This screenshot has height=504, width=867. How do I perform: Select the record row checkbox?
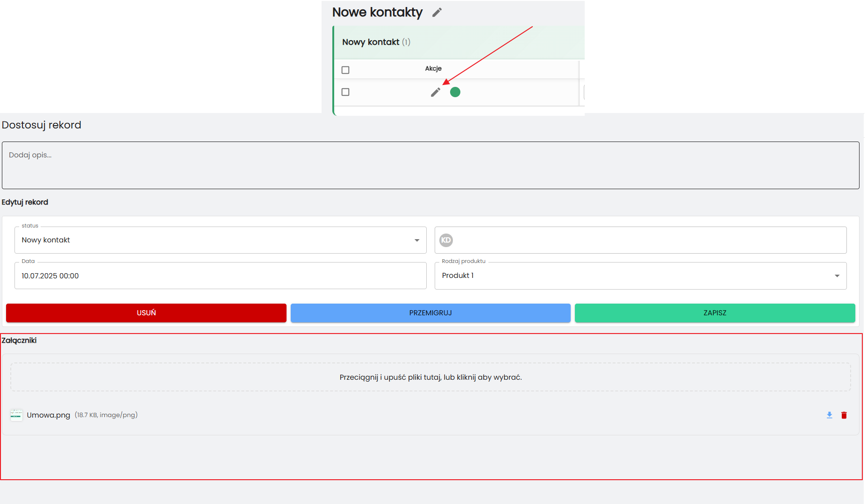[x=345, y=92]
